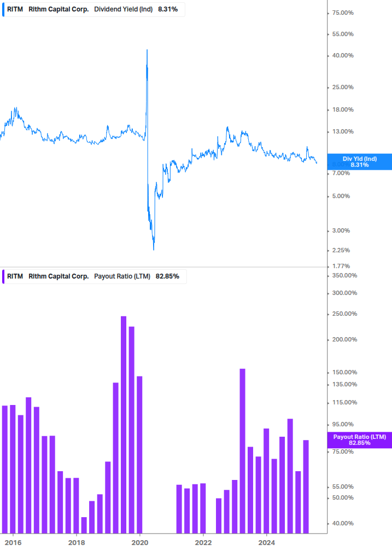392x550 pixels.
Task: Click the 2.25% dividend yield axis label
Action: (x=341, y=250)
